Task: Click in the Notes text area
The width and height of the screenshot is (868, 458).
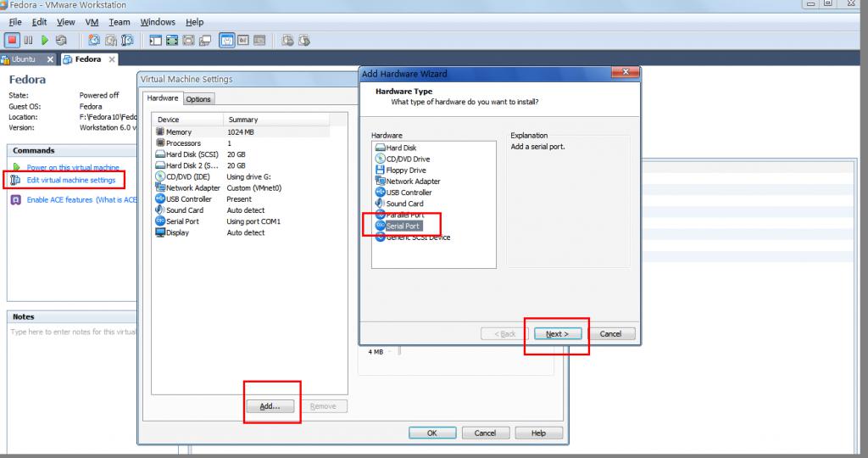Action: coord(72,388)
